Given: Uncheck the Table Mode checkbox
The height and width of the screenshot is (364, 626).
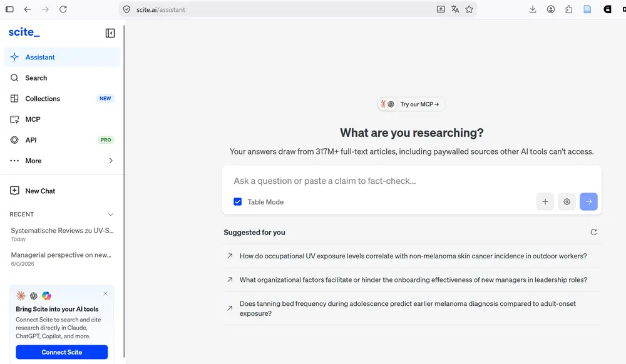Looking at the screenshot, I should (237, 202).
